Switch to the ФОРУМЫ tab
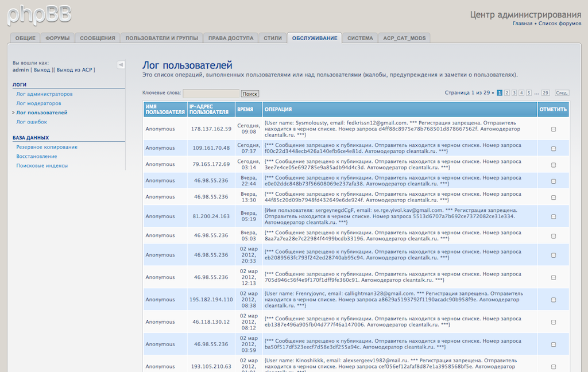This screenshot has height=372, width=588. (57, 38)
